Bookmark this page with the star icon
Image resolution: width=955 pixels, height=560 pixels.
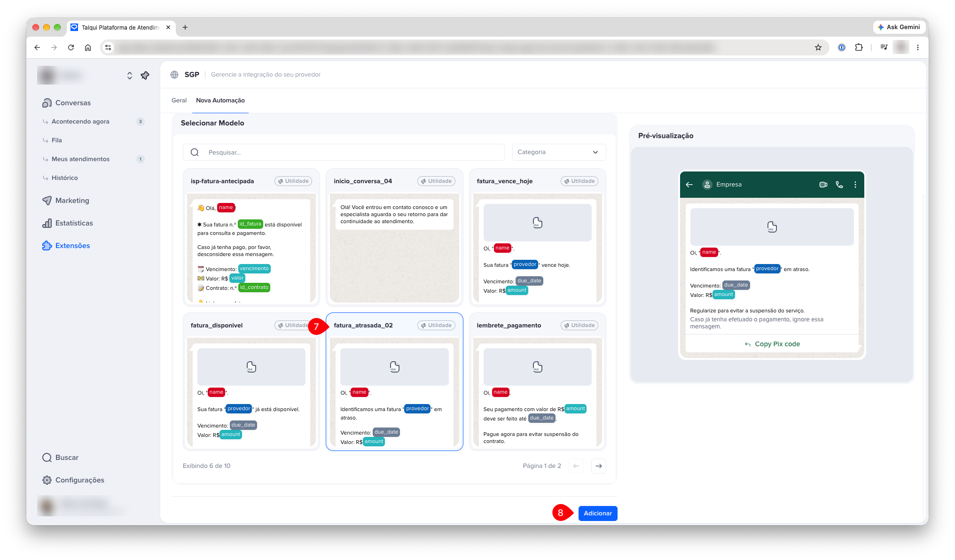tap(818, 47)
